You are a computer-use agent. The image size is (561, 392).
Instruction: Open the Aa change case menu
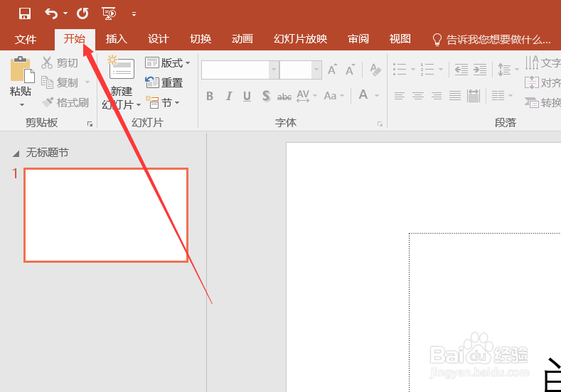(333, 96)
